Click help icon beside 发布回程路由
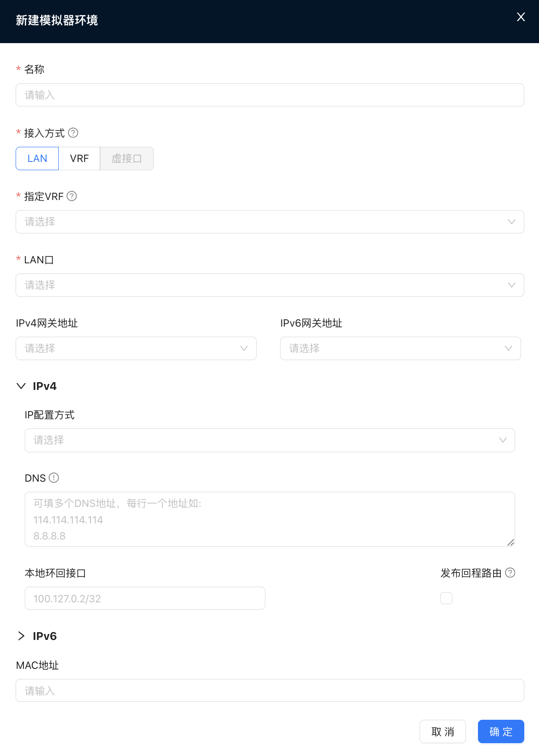The width and height of the screenshot is (539, 756). pyautogui.click(x=510, y=573)
